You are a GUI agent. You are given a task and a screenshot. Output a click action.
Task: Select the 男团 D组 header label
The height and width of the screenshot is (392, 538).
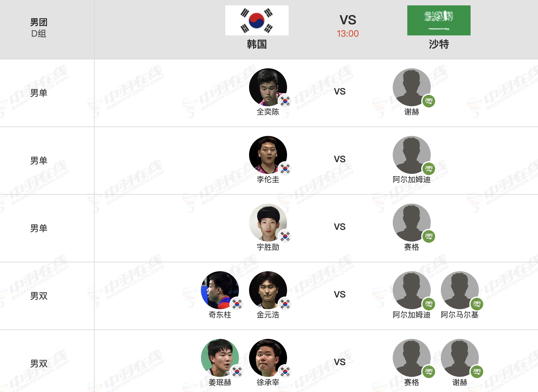[39, 28]
